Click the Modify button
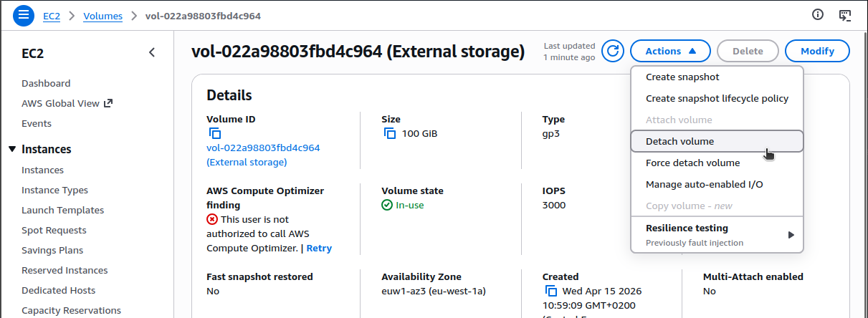The image size is (868, 318). (x=817, y=51)
